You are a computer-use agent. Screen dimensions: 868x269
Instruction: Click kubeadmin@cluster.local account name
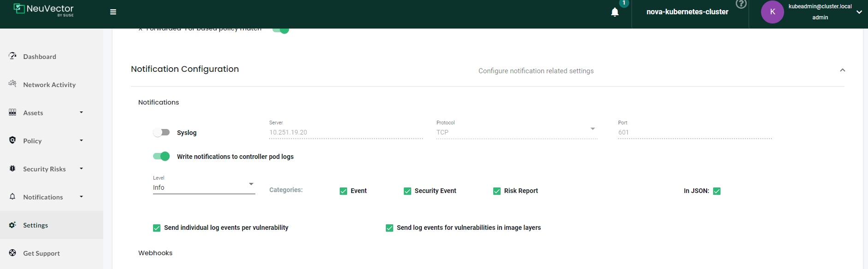(820, 6)
